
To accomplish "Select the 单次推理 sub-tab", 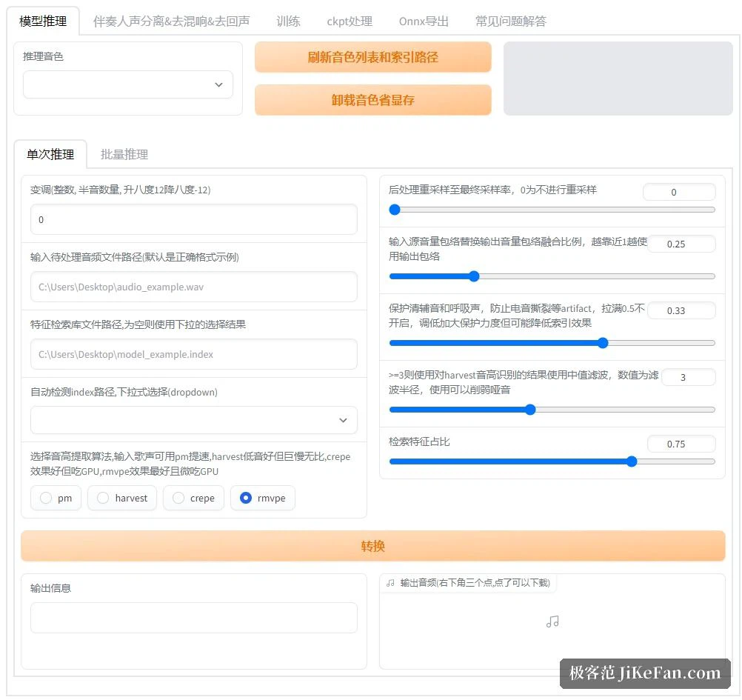I will [50, 154].
